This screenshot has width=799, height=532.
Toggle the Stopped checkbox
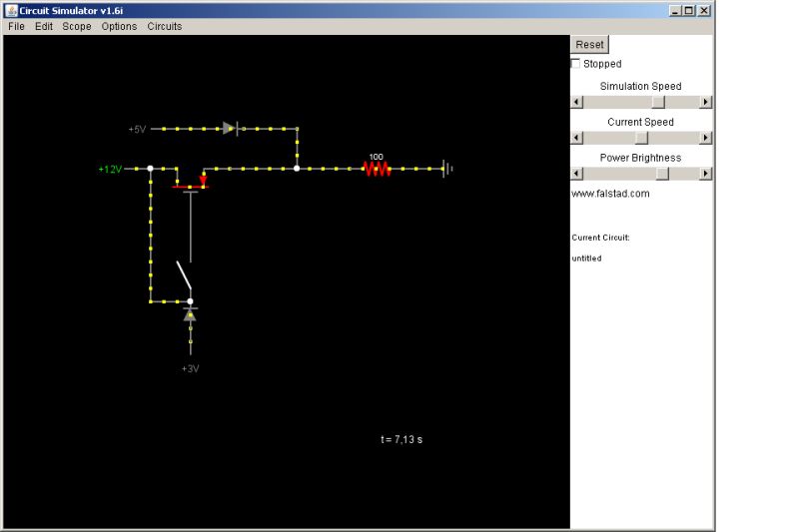coord(576,64)
